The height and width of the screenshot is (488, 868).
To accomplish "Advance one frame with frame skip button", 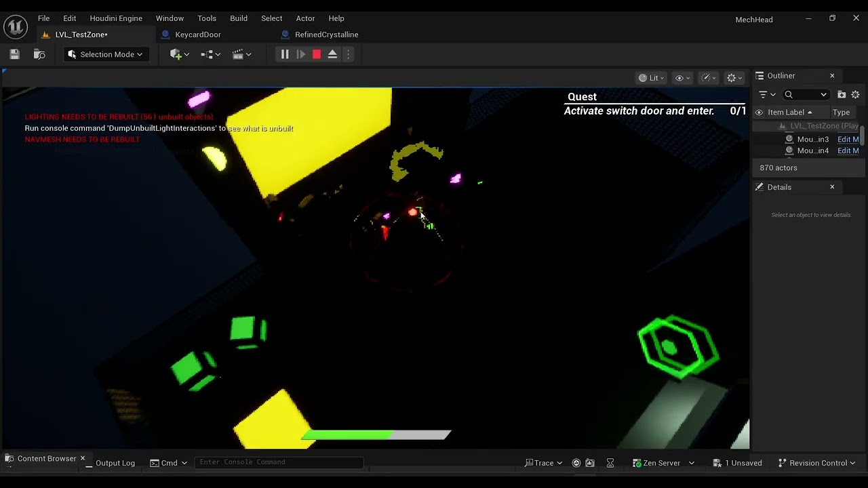I will pyautogui.click(x=301, y=54).
